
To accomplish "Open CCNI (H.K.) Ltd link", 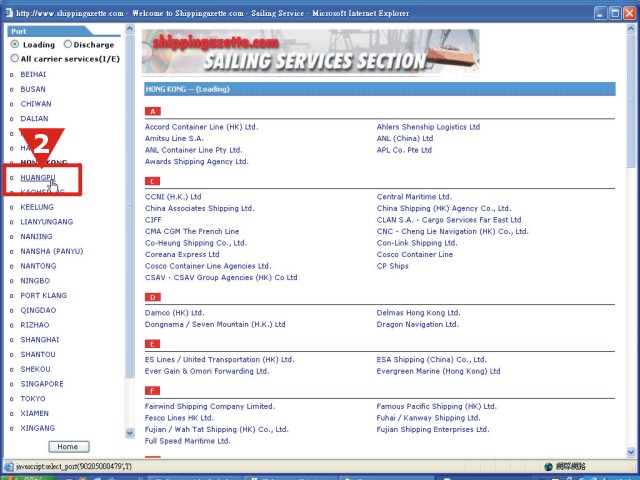I will tap(173, 197).
